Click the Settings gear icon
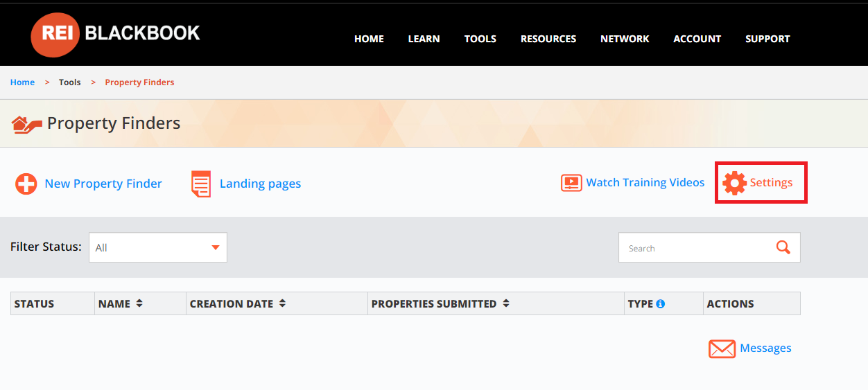868x390 pixels. (x=734, y=183)
